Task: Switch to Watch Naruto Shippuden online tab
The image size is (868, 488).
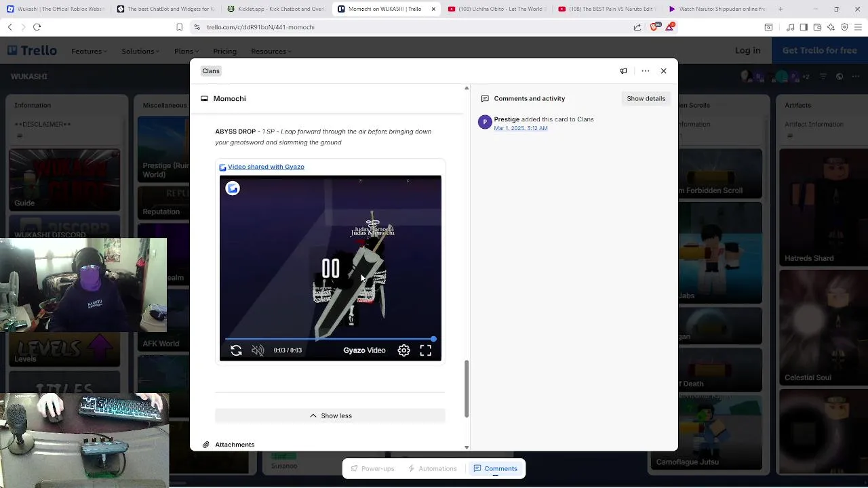Action: pos(717,9)
